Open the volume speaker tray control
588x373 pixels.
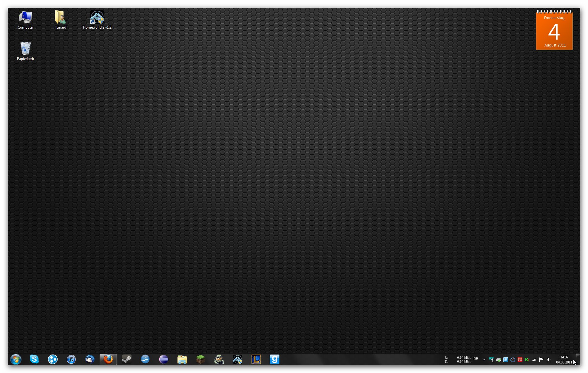[x=549, y=360]
